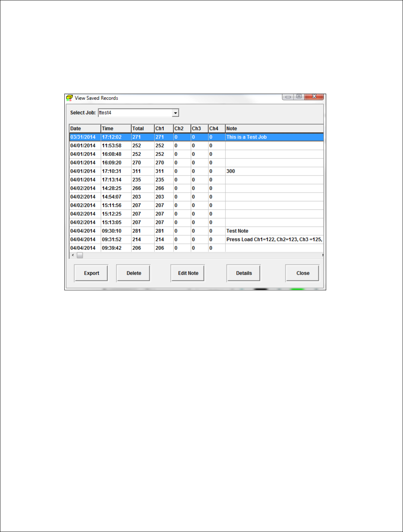Click the Total column header
The height and width of the screenshot is (532, 403).
click(143, 128)
